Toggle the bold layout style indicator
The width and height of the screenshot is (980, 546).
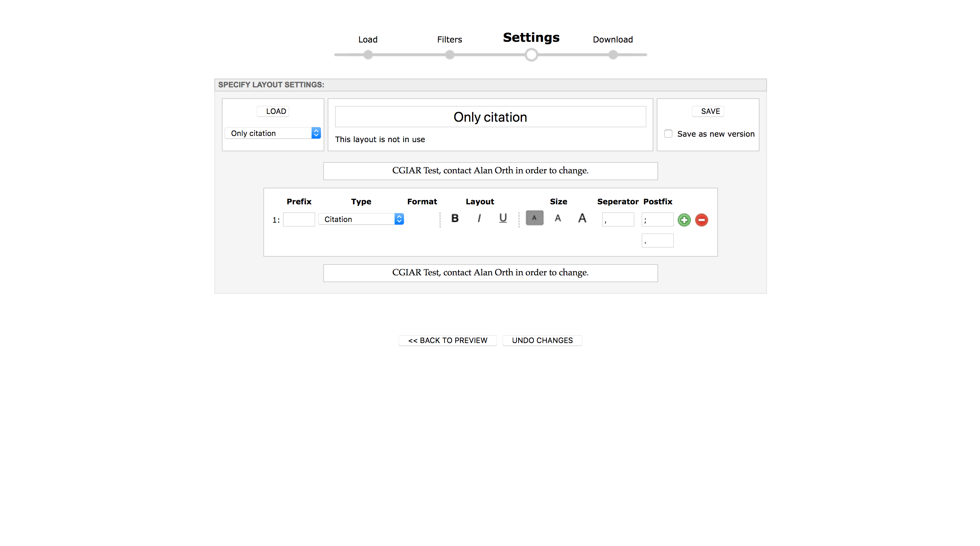tap(455, 218)
